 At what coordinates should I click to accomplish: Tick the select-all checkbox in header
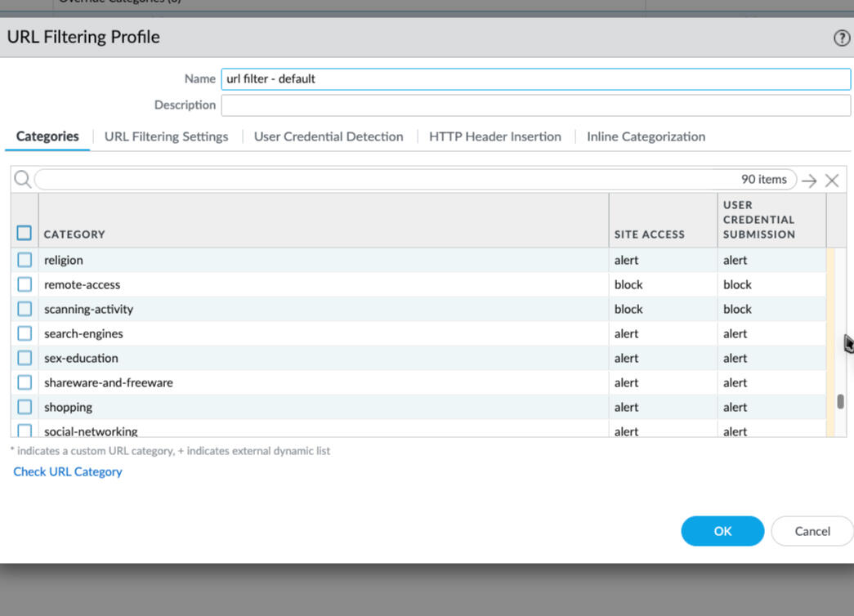pyautogui.click(x=25, y=234)
